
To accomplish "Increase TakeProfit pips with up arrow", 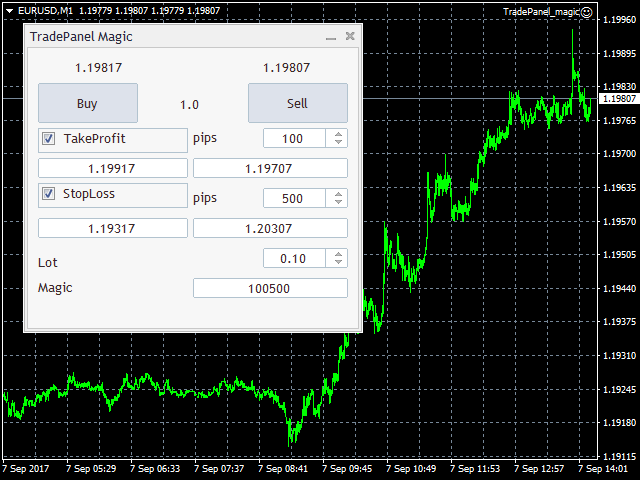I will point(339,135).
